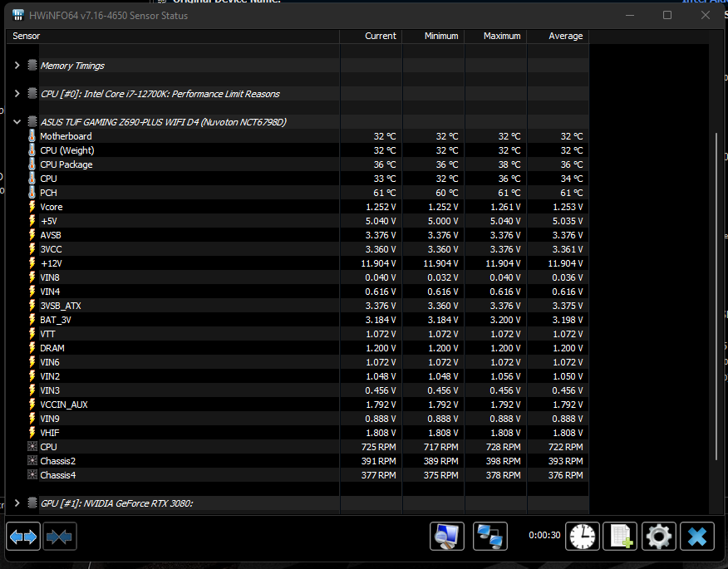Expand CPU Performance Limit Reasons section
This screenshot has height=569, width=728.
pos(17,94)
